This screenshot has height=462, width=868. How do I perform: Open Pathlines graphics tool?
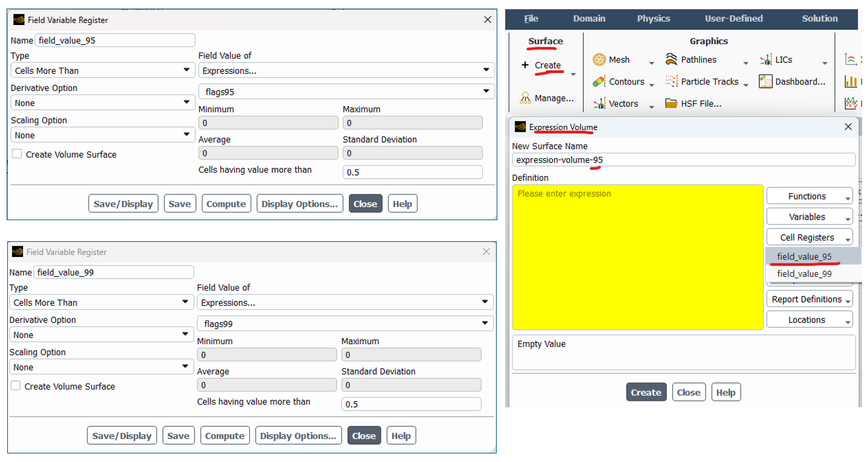coord(671,60)
